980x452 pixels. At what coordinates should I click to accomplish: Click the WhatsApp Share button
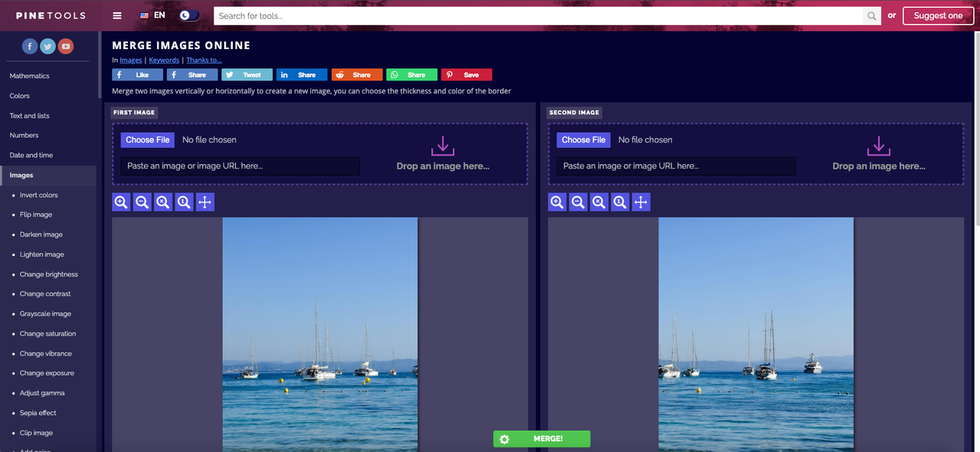coord(412,75)
